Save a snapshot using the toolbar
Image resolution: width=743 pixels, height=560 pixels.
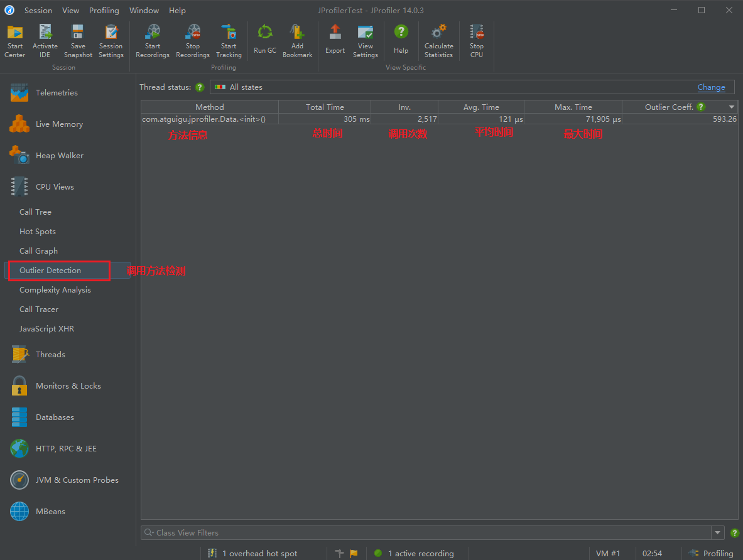pos(78,41)
